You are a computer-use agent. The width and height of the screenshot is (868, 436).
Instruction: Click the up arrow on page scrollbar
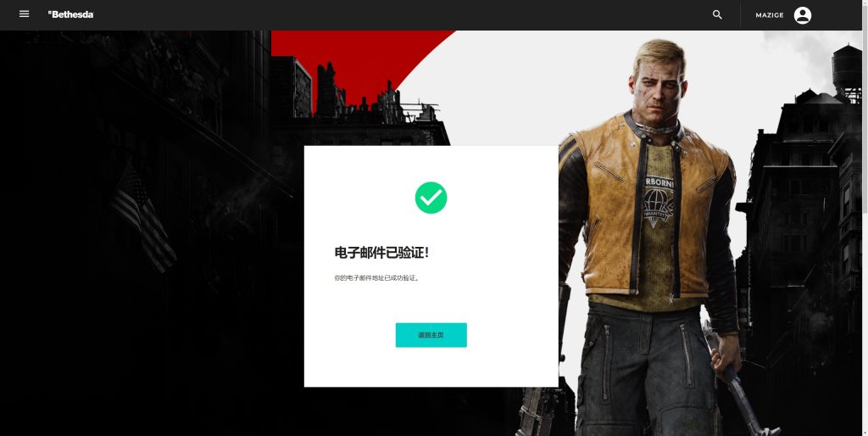(x=865, y=3)
